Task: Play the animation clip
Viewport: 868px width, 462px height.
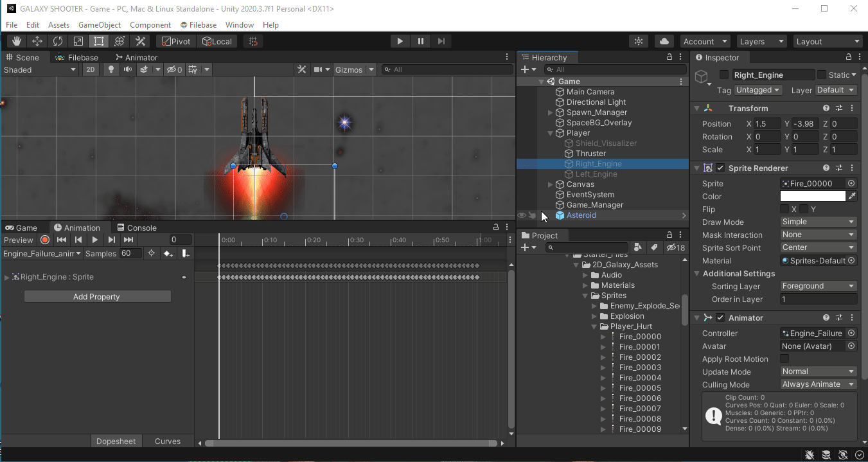Action: pyautogui.click(x=95, y=240)
